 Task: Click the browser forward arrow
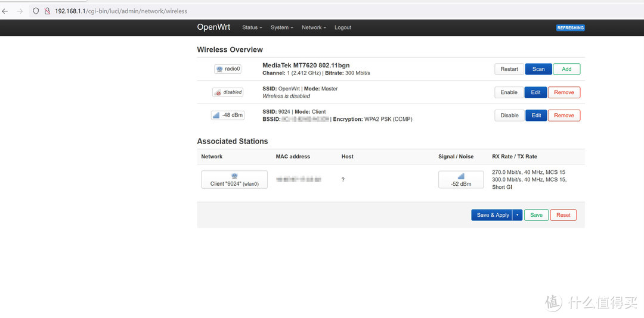coord(20,11)
